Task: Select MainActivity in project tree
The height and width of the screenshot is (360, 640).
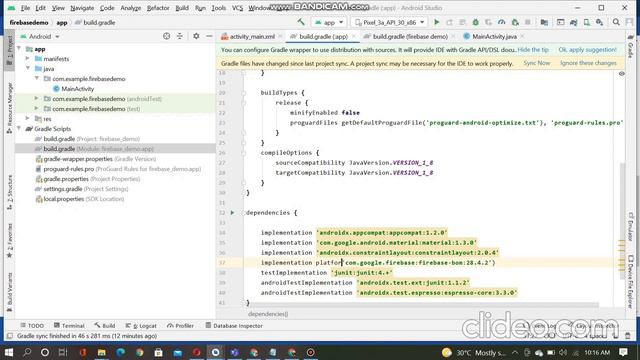Action: (x=73, y=89)
